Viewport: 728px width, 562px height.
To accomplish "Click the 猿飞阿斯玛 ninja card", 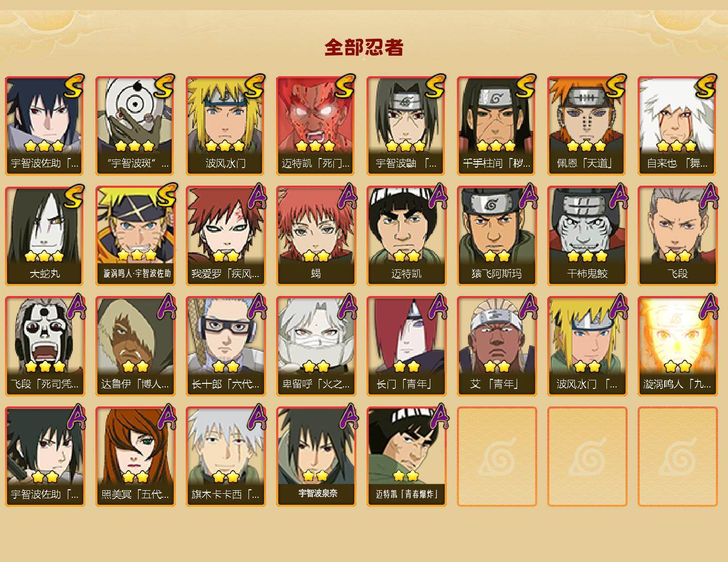I will tap(497, 236).
